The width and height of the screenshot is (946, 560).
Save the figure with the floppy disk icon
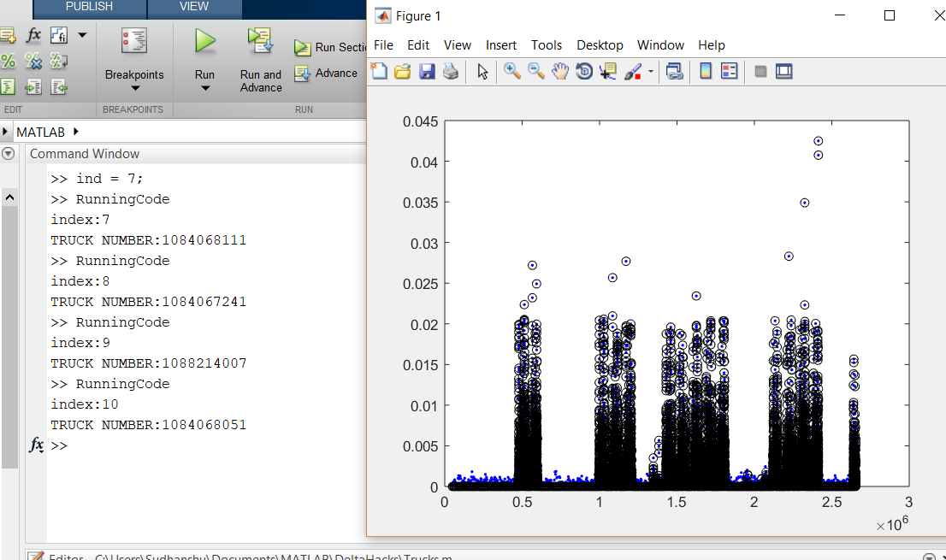click(427, 72)
